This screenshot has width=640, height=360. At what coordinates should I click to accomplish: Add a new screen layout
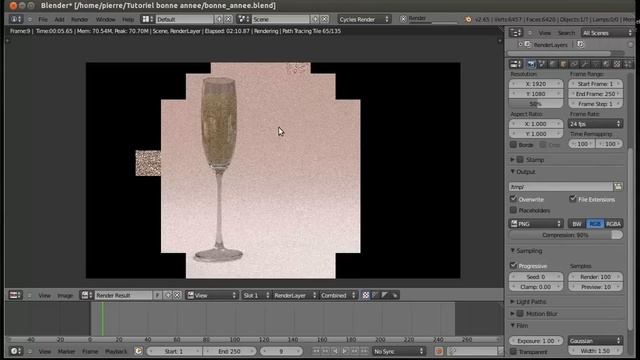click(x=219, y=19)
